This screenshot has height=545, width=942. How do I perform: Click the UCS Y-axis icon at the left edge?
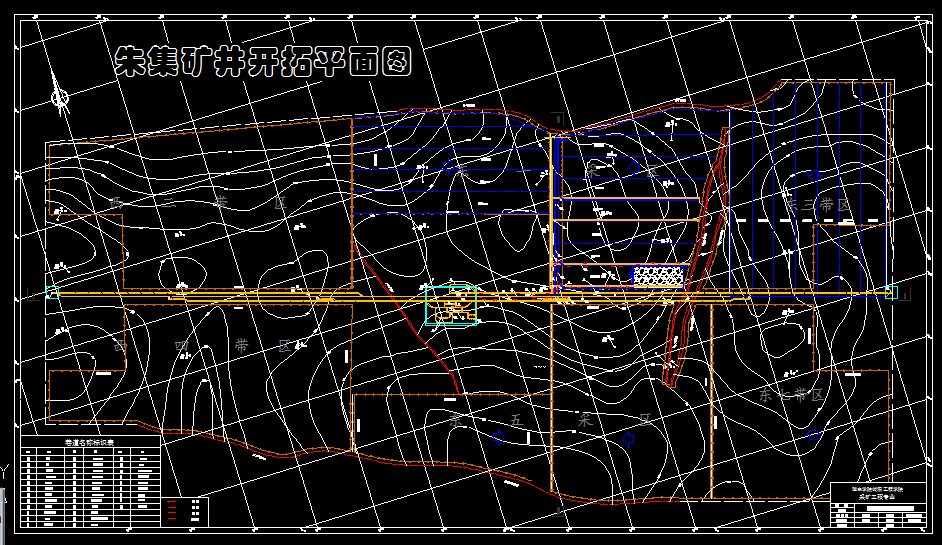tap(4, 473)
